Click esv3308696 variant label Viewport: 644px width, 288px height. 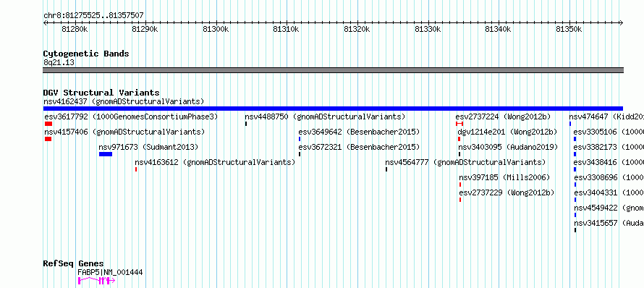(x=609, y=177)
